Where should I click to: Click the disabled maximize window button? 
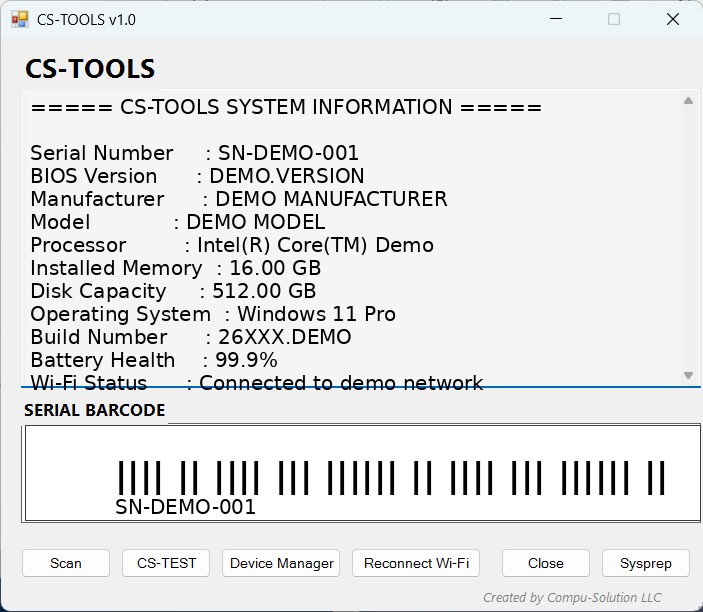click(x=614, y=19)
